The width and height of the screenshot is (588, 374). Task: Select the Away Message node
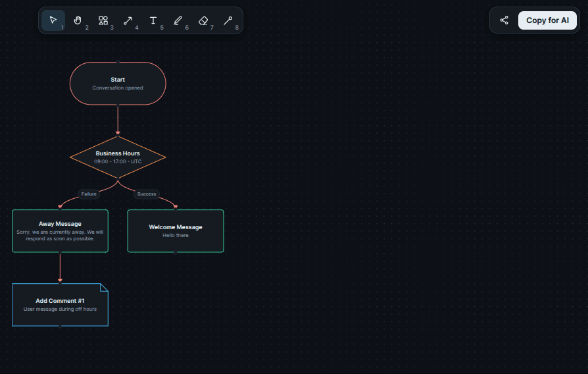click(x=60, y=231)
